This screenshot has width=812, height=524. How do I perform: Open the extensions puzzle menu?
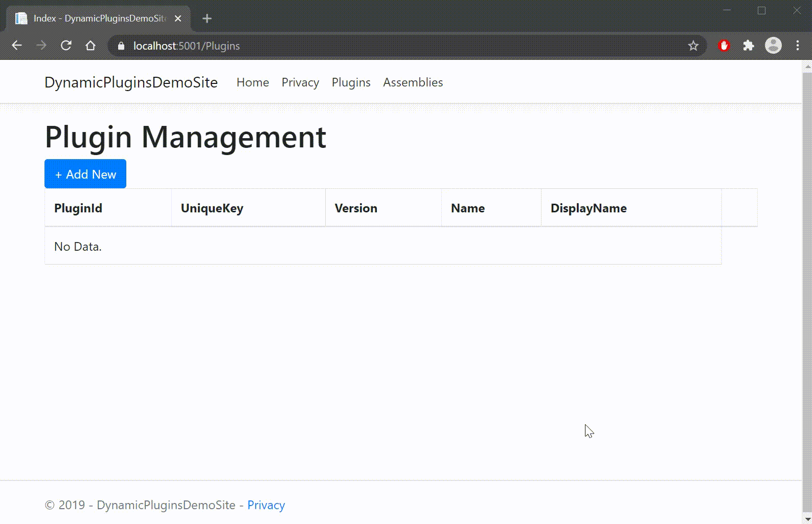click(x=749, y=46)
